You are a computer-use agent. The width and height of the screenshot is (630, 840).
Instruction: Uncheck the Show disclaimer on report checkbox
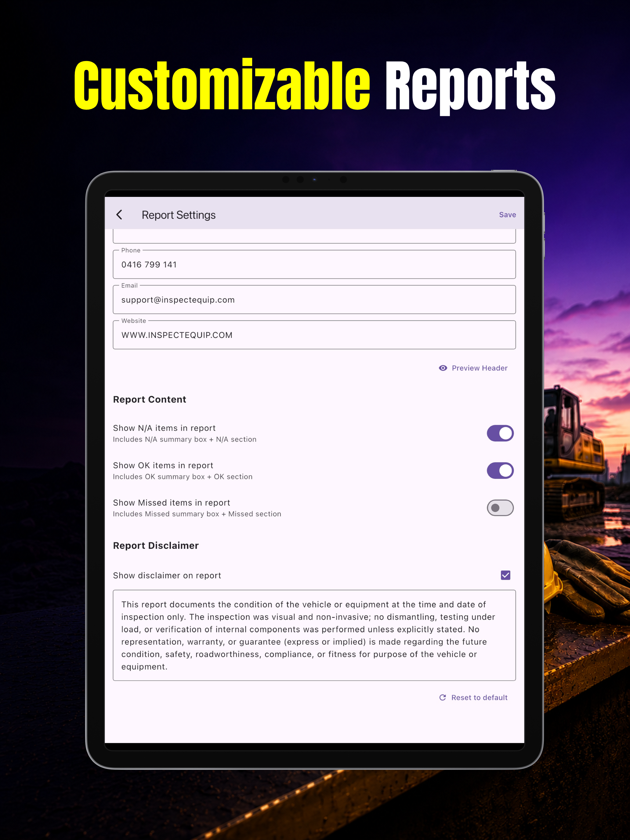(505, 575)
